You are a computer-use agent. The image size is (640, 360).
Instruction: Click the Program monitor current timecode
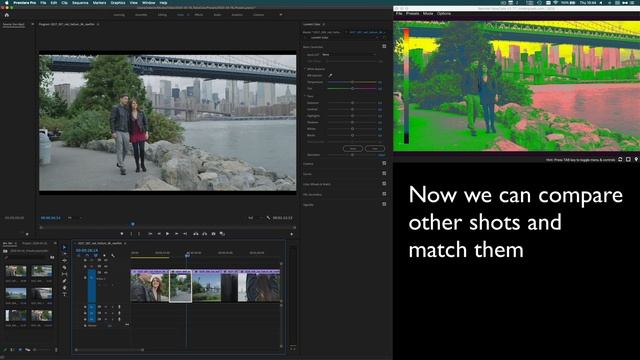pos(51,218)
